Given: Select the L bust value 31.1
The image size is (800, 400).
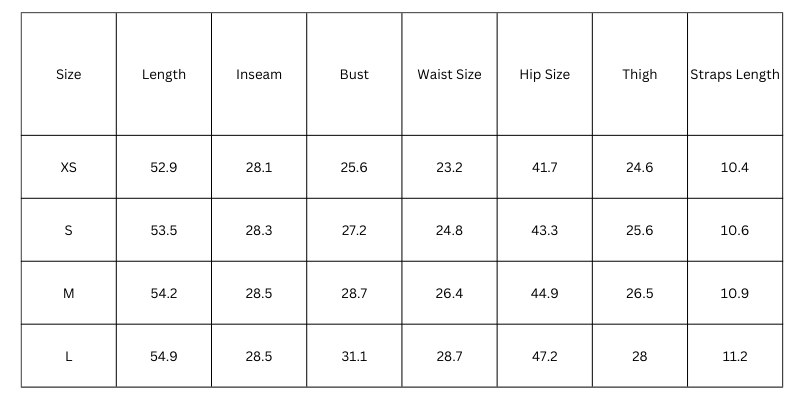Looking at the screenshot, I should point(354,356).
